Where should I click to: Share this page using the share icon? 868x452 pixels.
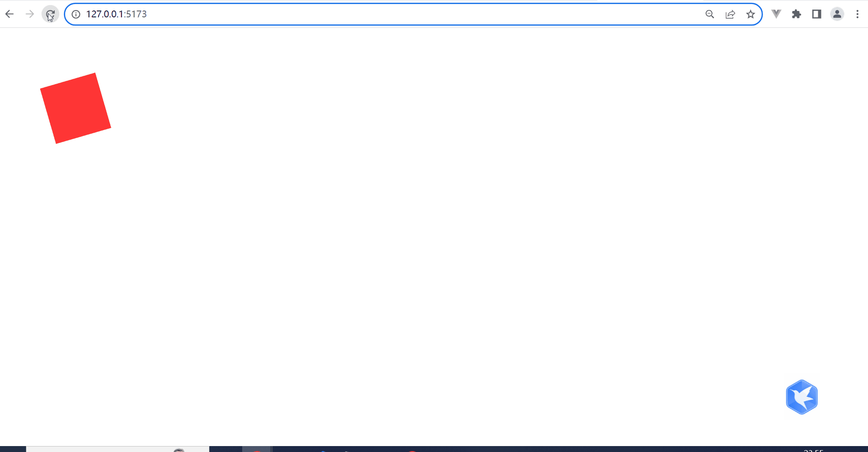tap(730, 14)
